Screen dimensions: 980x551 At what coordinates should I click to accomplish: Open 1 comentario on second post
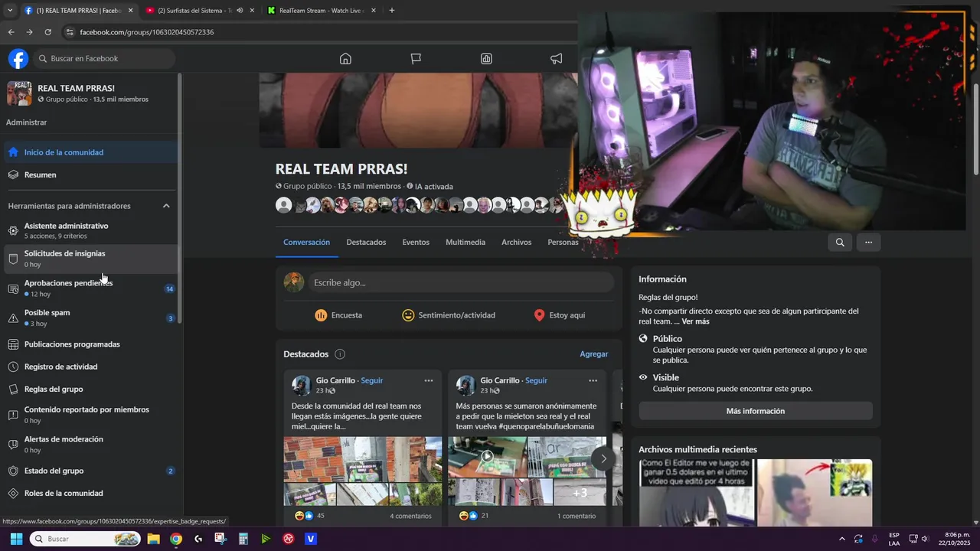[x=577, y=516]
